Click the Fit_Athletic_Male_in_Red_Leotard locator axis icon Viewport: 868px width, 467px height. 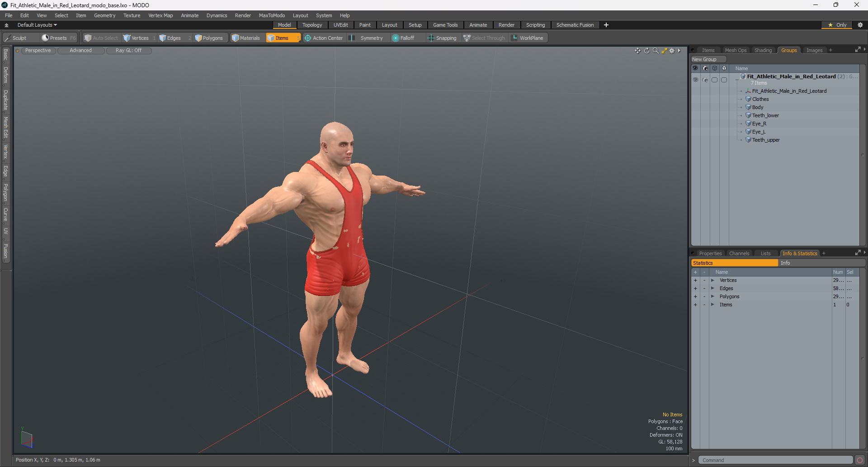(748, 91)
